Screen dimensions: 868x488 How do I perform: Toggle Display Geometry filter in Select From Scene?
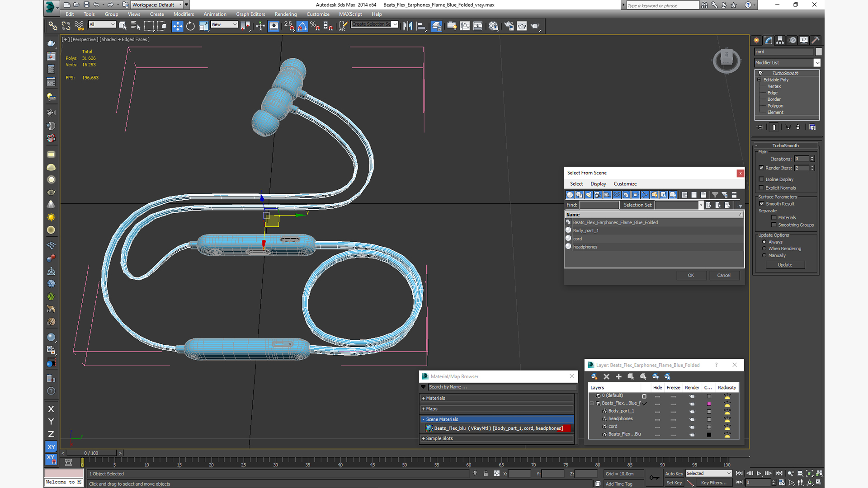tap(570, 195)
